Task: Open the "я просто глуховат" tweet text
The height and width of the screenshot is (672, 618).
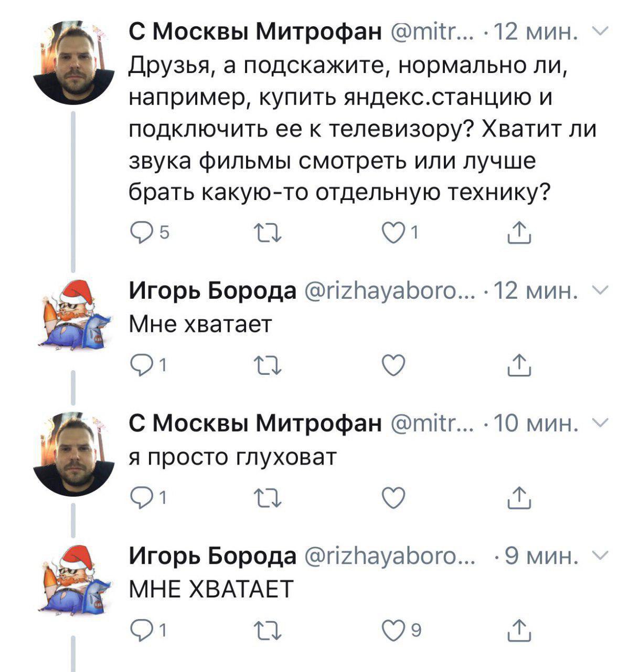Action: [232, 458]
